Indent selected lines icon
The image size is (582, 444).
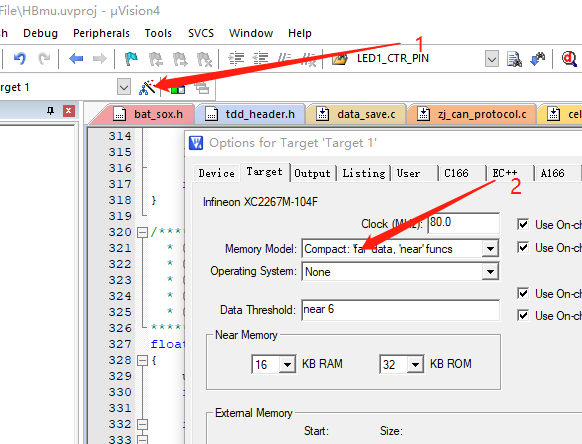(x=236, y=59)
